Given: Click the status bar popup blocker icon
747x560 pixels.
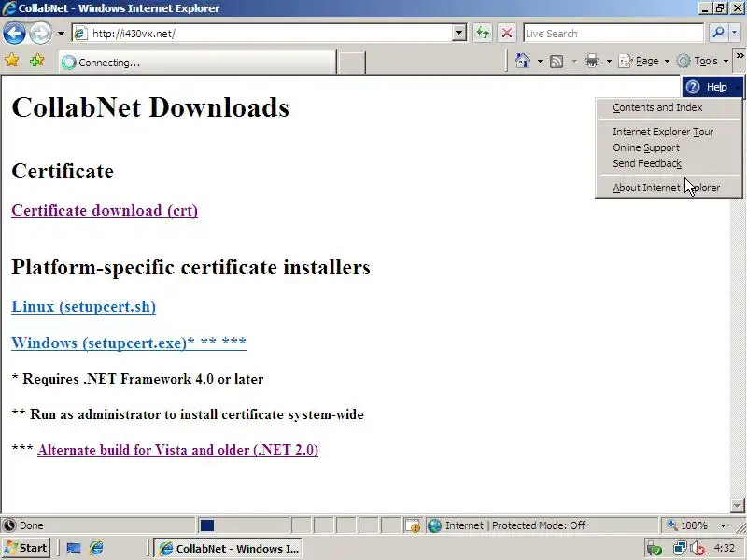Looking at the screenshot, I should pyautogui.click(x=413, y=525).
